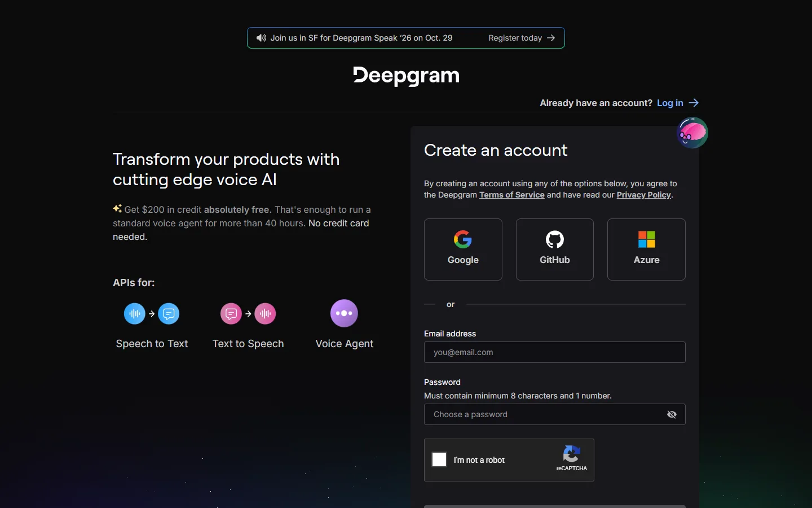This screenshot has width=812, height=508.
Task: Click the APIs for: label
Action: point(134,283)
